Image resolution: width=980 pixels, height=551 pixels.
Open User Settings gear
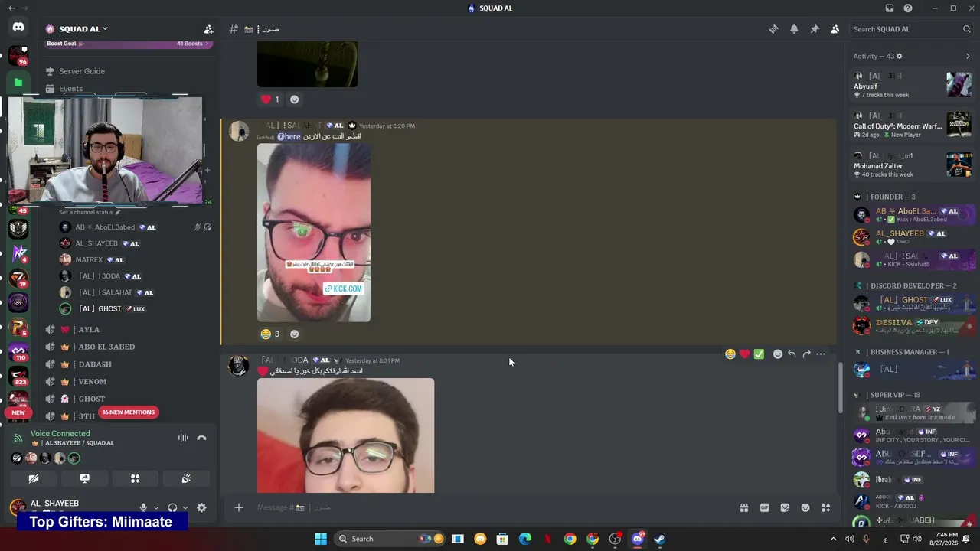coord(201,507)
